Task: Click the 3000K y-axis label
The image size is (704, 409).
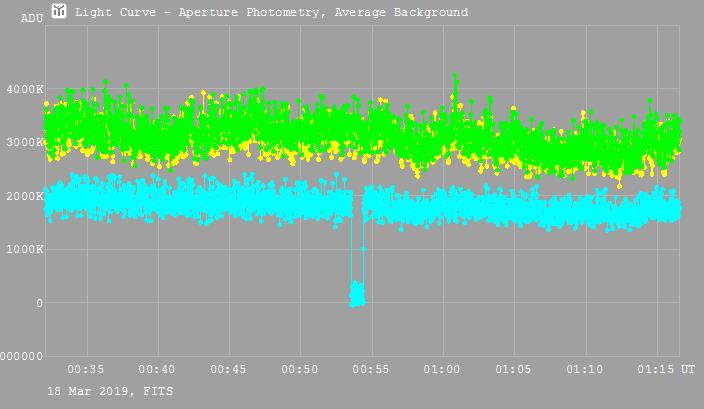Action: point(25,143)
